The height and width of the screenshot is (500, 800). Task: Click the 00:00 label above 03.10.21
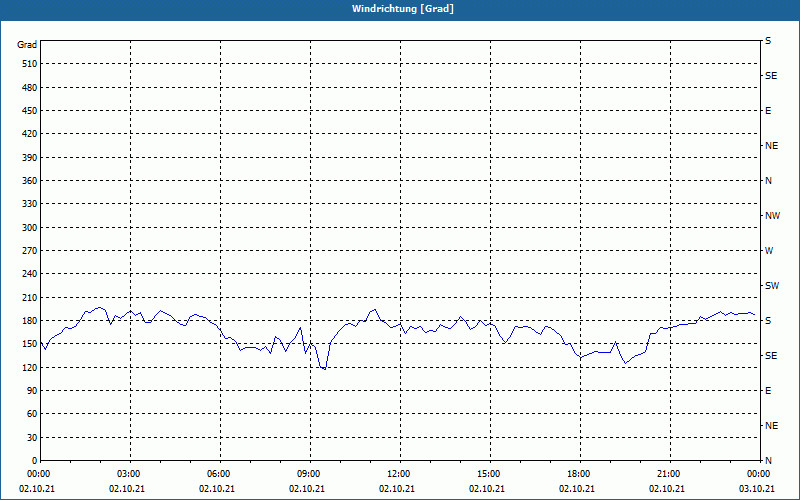(760, 474)
